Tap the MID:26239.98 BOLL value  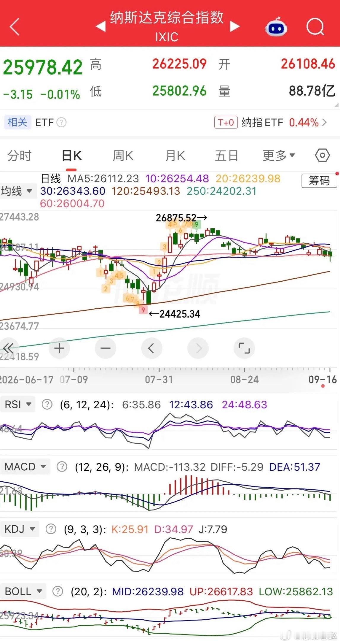148,591
